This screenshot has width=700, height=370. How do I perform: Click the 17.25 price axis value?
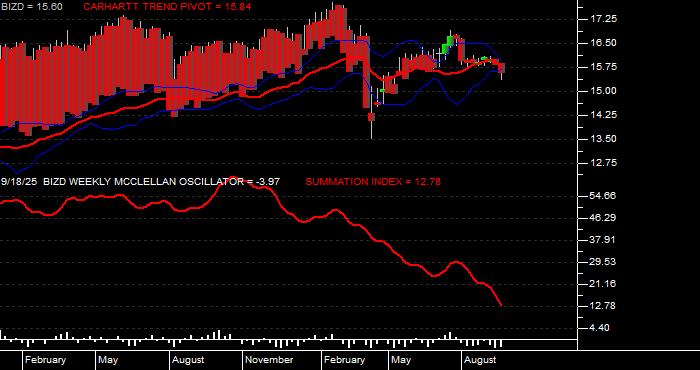605,19
